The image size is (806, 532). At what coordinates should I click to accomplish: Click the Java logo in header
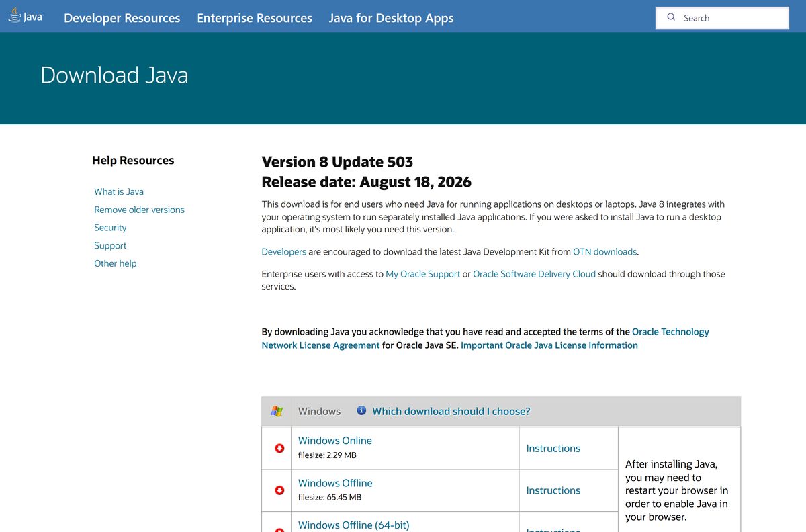[x=26, y=15]
